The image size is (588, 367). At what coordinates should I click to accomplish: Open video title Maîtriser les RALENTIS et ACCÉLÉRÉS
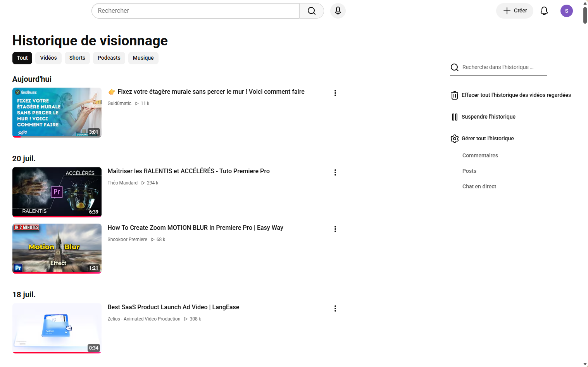point(189,171)
